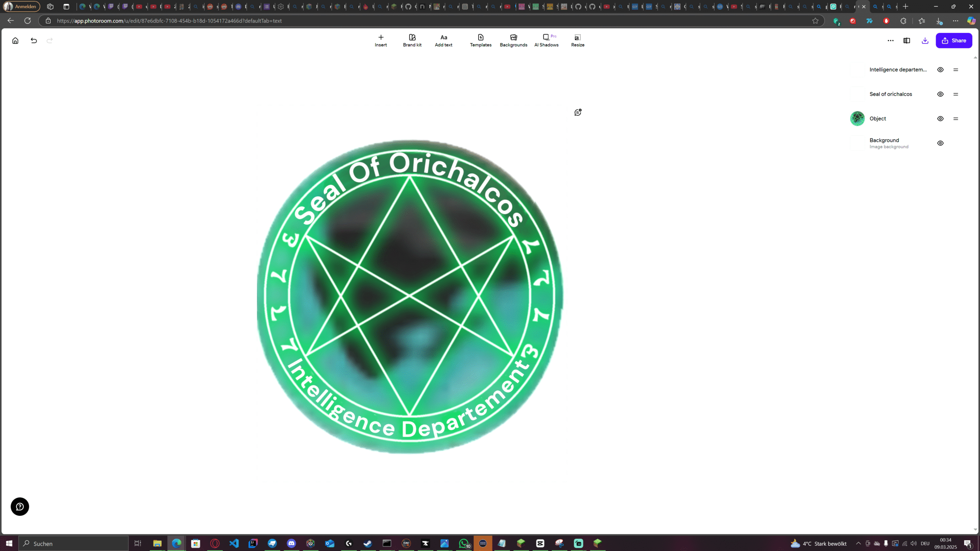Image resolution: width=980 pixels, height=551 pixels.
Task: Open the AI chat assistant icon near canvas
Action: point(578,112)
